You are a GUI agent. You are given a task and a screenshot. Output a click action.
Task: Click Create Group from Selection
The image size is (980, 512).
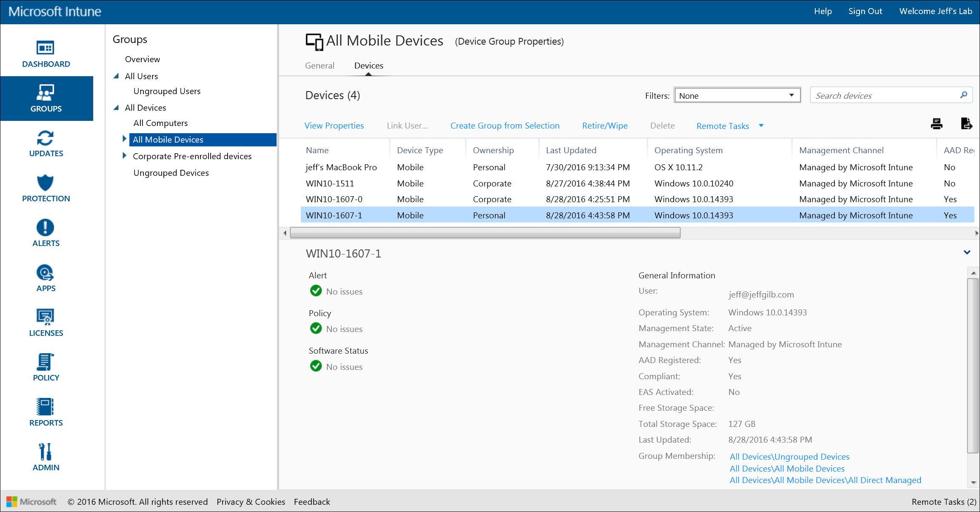click(505, 126)
